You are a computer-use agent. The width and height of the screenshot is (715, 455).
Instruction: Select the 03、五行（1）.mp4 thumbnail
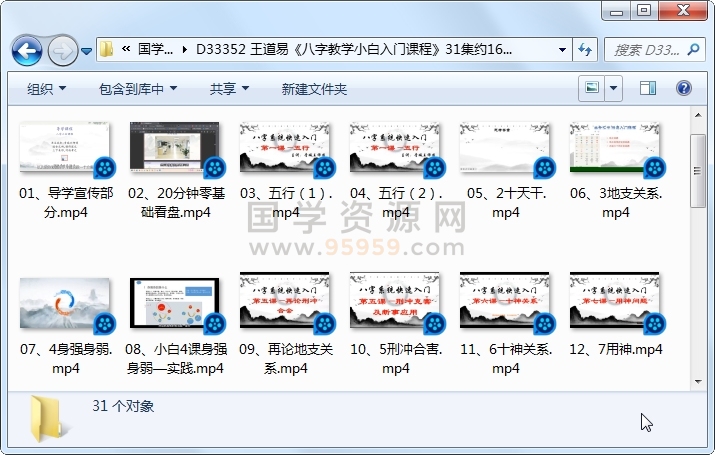[285, 147]
